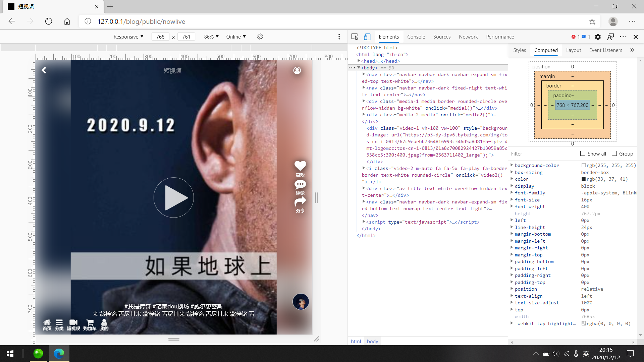Open the Styles pane tab
Screen dimensions: 644x362
click(519, 50)
